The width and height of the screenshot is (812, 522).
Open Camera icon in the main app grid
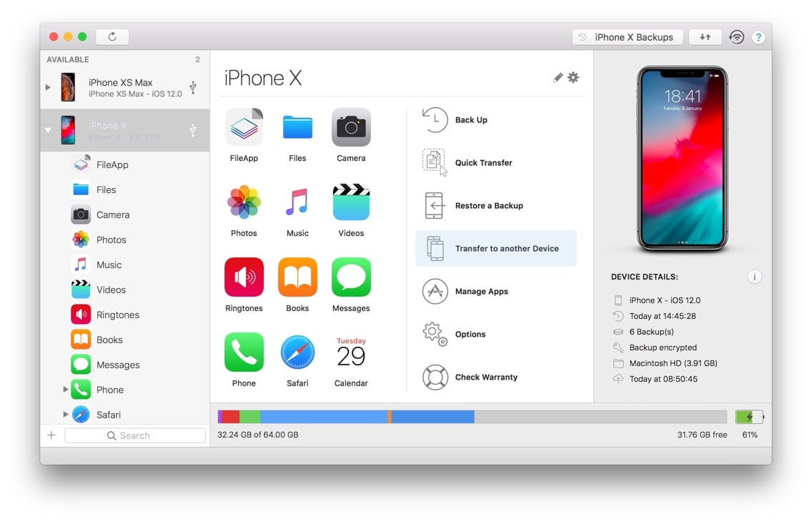351,127
